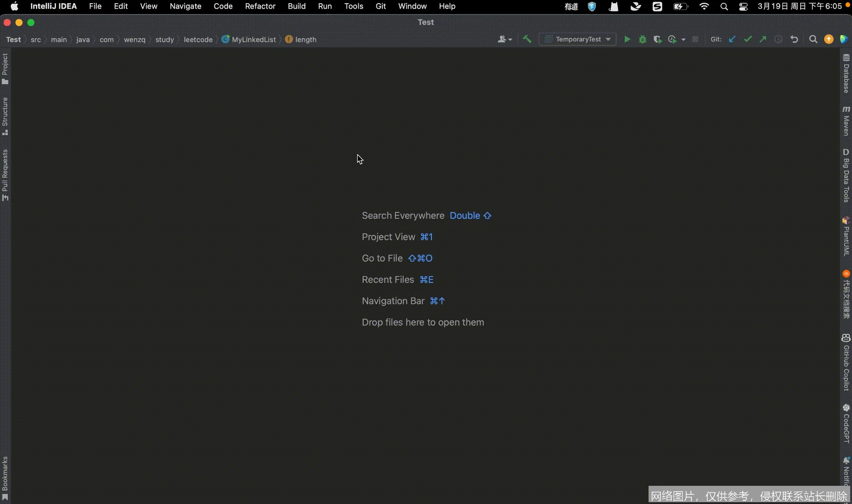
Task: Open the collaboration user dropdown
Action: pyautogui.click(x=504, y=39)
